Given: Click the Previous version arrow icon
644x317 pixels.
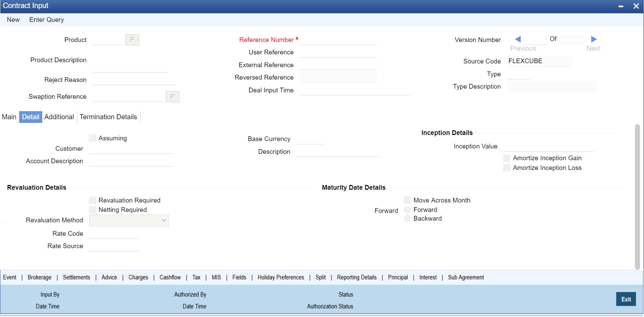Looking at the screenshot, I should (518, 39).
